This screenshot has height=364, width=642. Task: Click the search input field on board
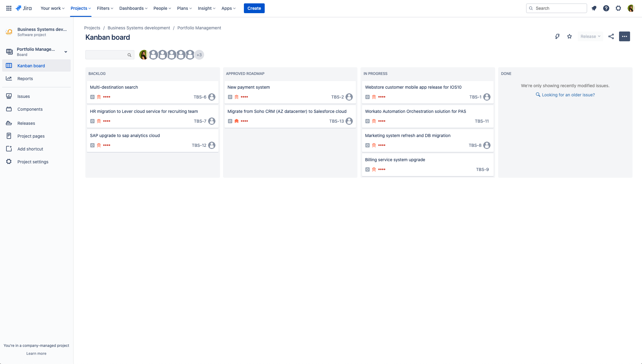point(107,55)
